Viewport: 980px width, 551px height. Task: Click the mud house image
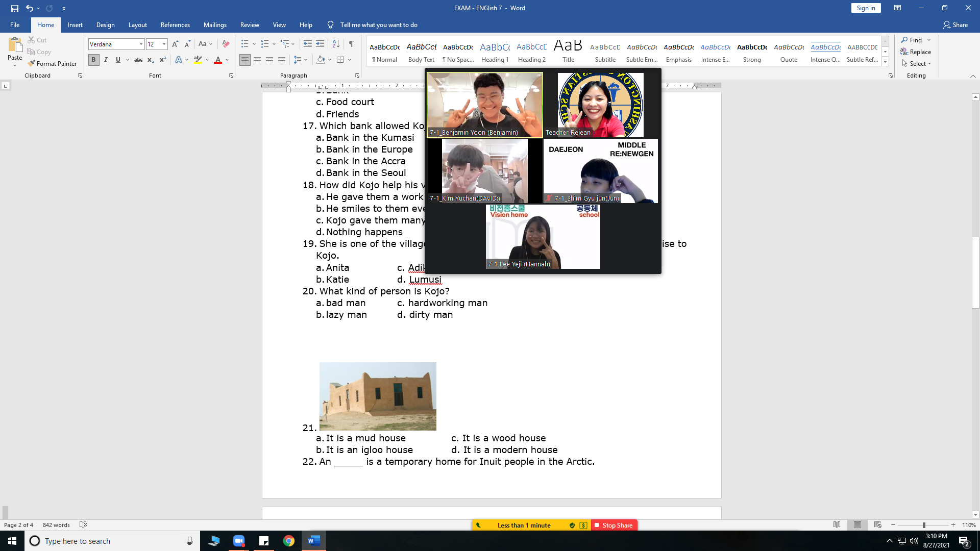[378, 396]
